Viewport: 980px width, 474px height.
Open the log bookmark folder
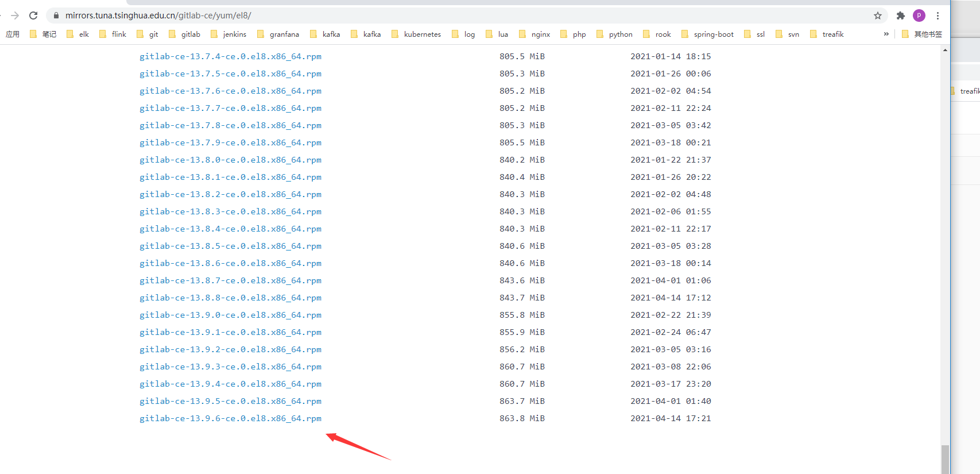click(x=463, y=34)
